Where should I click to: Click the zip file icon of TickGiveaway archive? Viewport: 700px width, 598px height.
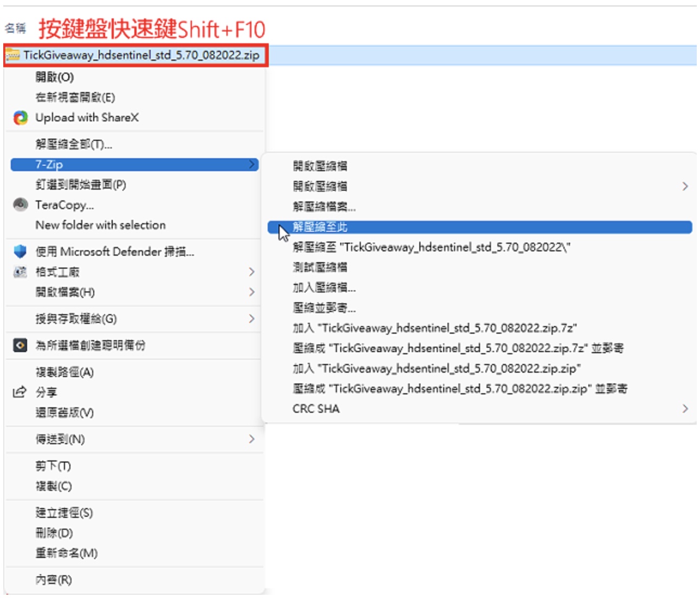pos(13,55)
